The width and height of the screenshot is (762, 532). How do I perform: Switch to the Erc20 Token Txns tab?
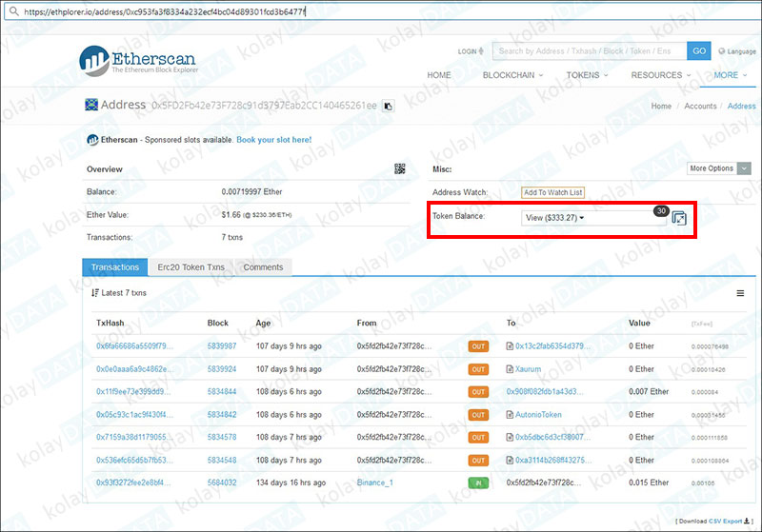coord(191,267)
